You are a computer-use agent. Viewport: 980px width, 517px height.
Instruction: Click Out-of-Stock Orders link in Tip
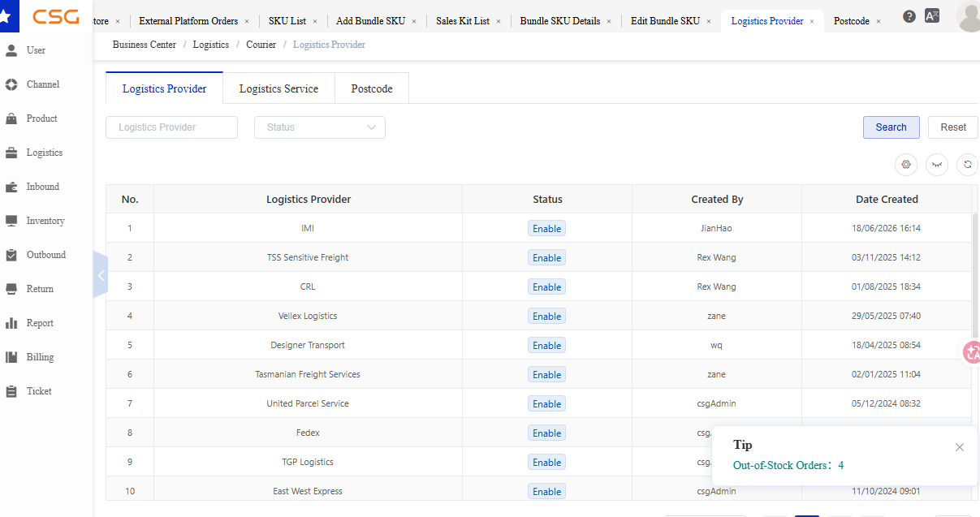(x=788, y=465)
